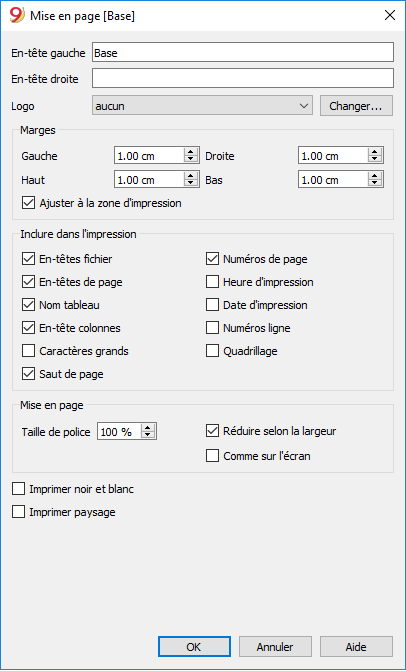This screenshot has height=671, width=406.
Task: Click the Changer... button
Action: (356, 106)
